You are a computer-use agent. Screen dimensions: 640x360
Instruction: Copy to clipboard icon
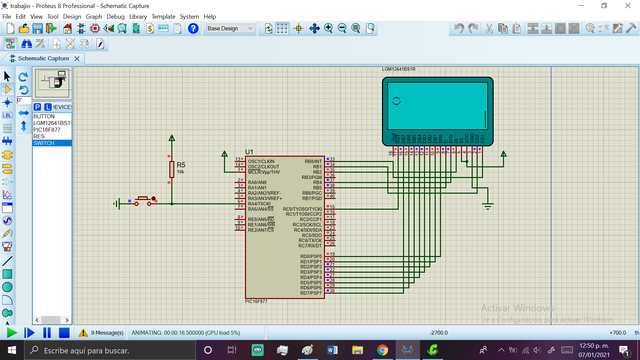coord(503,29)
